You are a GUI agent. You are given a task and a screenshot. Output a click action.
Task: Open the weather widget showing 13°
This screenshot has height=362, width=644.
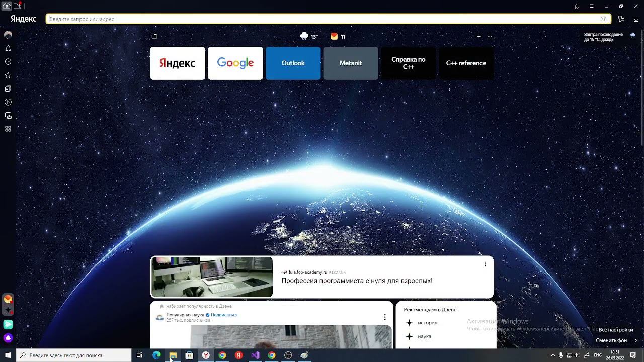click(309, 36)
